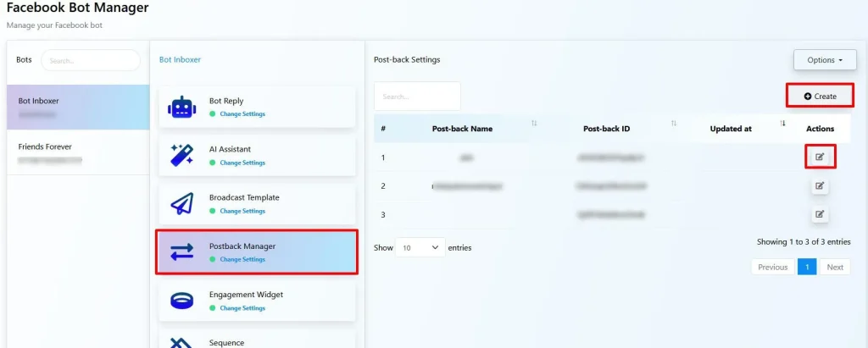Open the Sequence card

pos(258,339)
